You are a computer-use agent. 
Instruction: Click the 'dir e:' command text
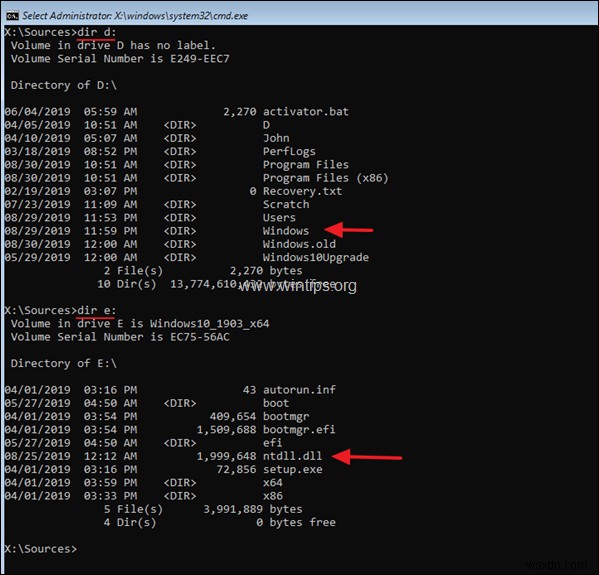96,310
